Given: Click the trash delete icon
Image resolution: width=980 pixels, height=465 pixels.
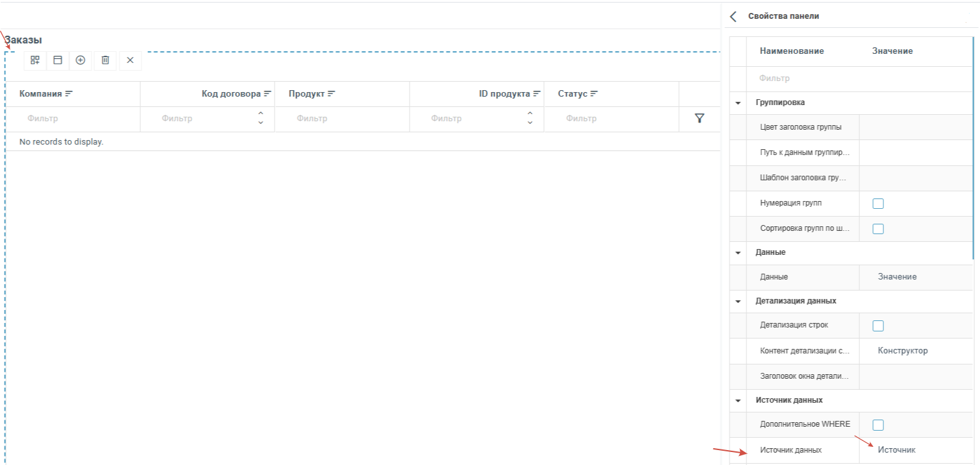Looking at the screenshot, I should coord(105,60).
